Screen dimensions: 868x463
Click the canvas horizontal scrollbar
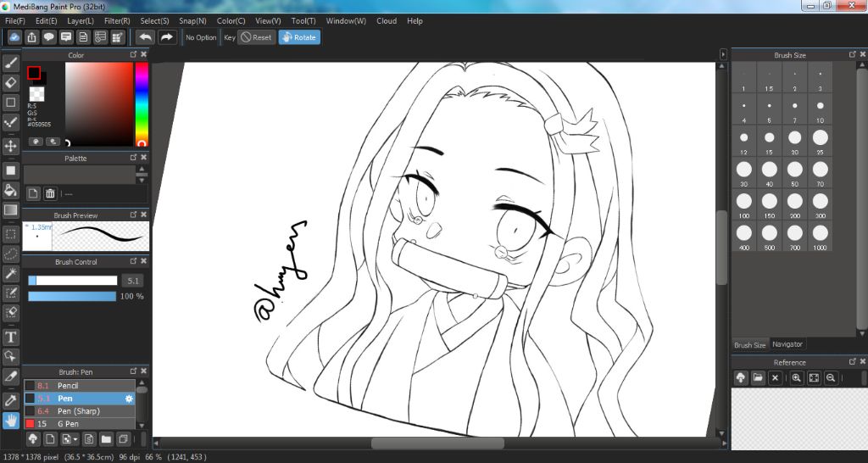coord(437,443)
